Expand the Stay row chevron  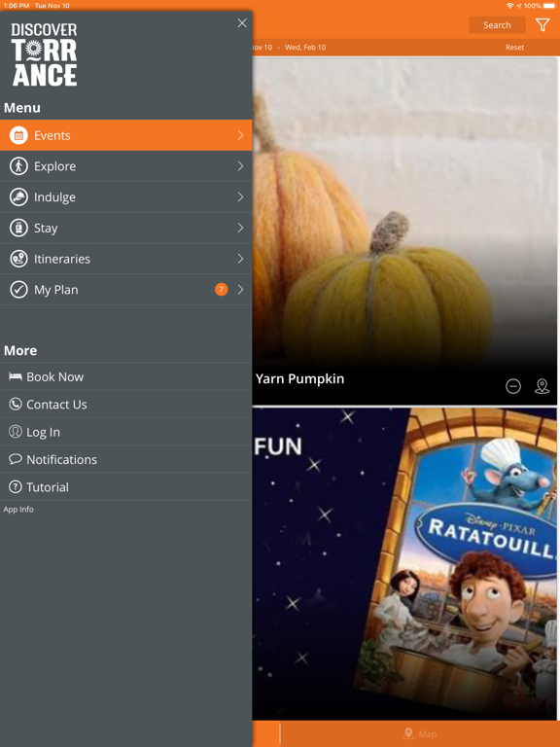point(240,229)
